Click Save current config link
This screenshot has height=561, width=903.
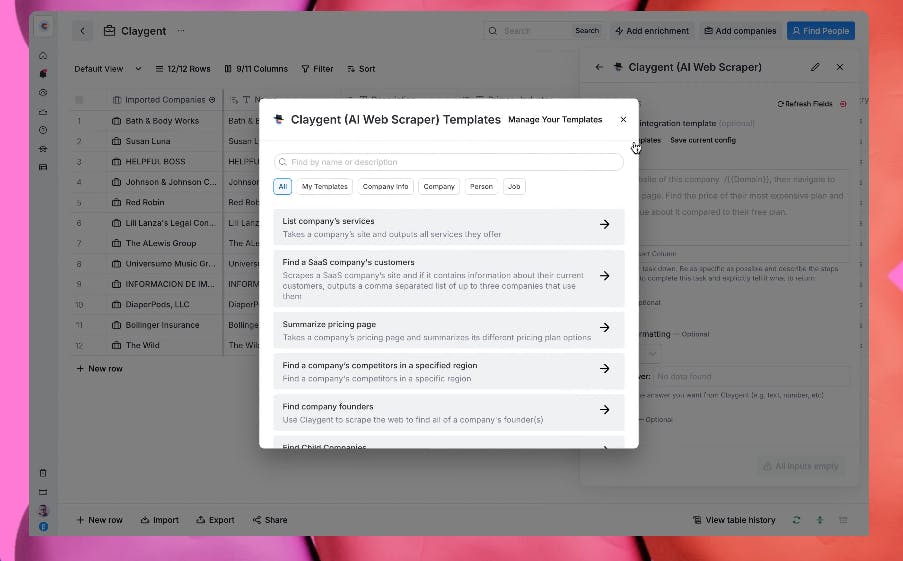pos(703,140)
